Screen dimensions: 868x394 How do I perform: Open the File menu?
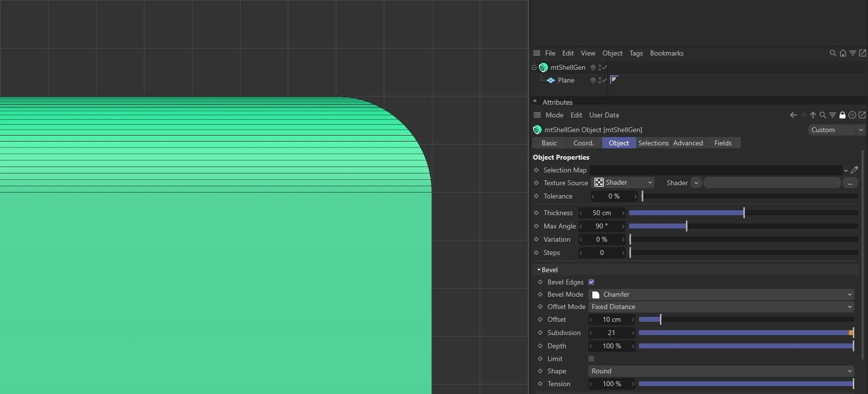550,53
